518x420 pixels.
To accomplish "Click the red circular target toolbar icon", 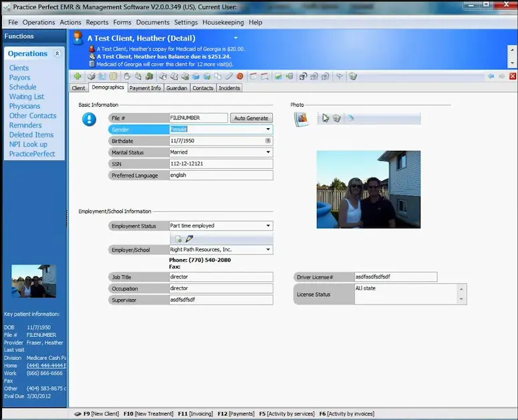I will tap(240, 77).
